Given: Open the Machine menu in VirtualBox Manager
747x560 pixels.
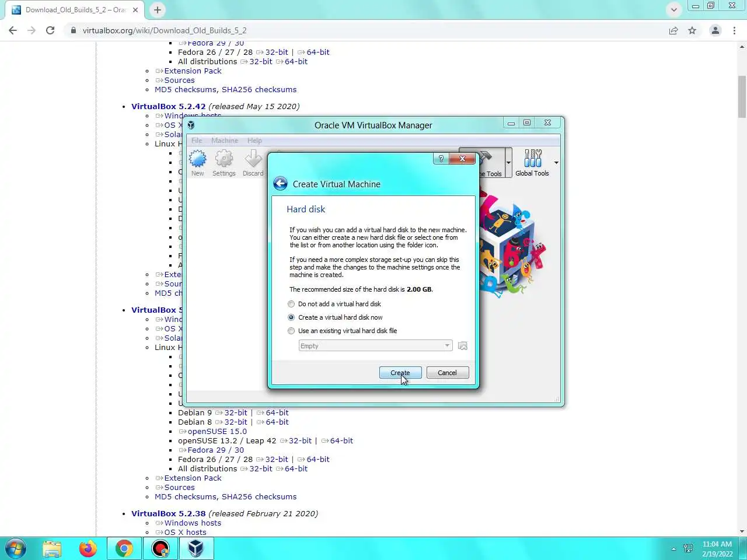Looking at the screenshot, I should point(225,141).
